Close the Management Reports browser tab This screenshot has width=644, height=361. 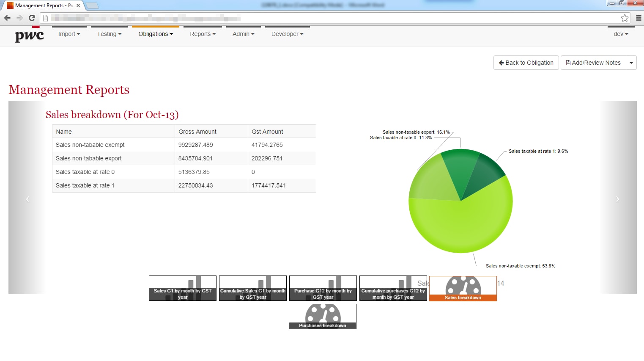tap(78, 6)
